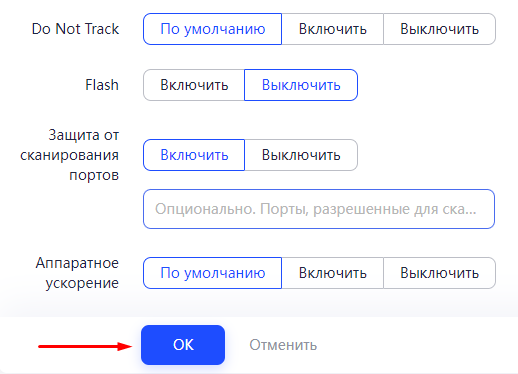Enable hardware acceleration with 'Включить'
Viewport: 518px width, 374px height.
[x=333, y=273]
